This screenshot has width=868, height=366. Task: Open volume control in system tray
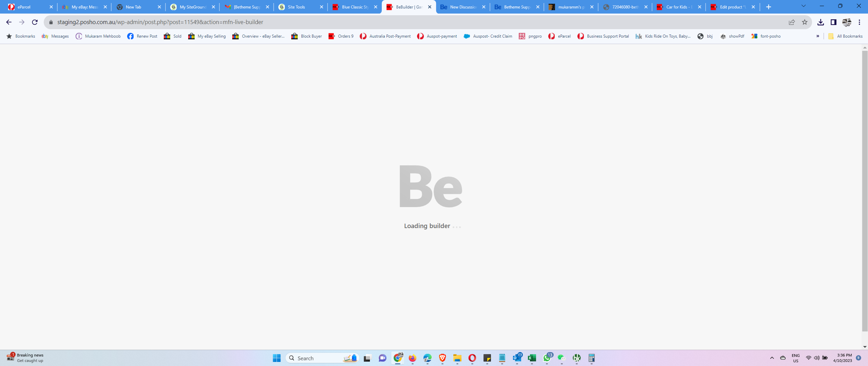pyautogui.click(x=817, y=358)
